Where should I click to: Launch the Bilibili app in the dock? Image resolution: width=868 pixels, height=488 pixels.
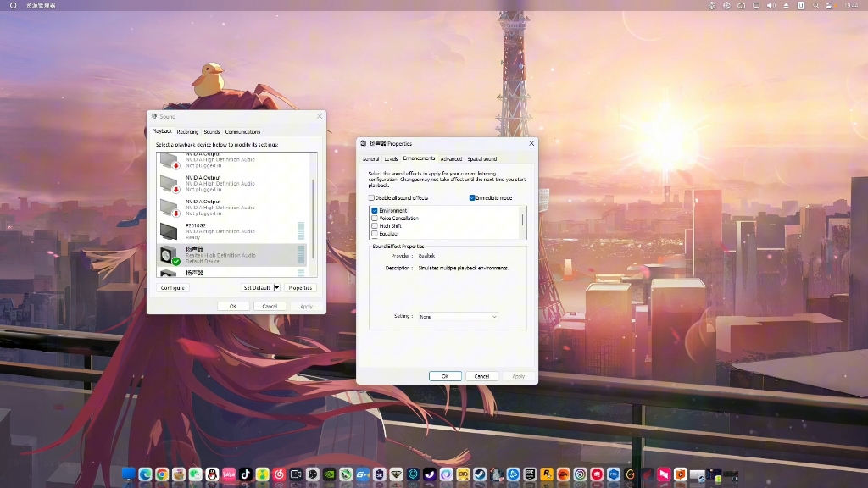tap(229, 474)
